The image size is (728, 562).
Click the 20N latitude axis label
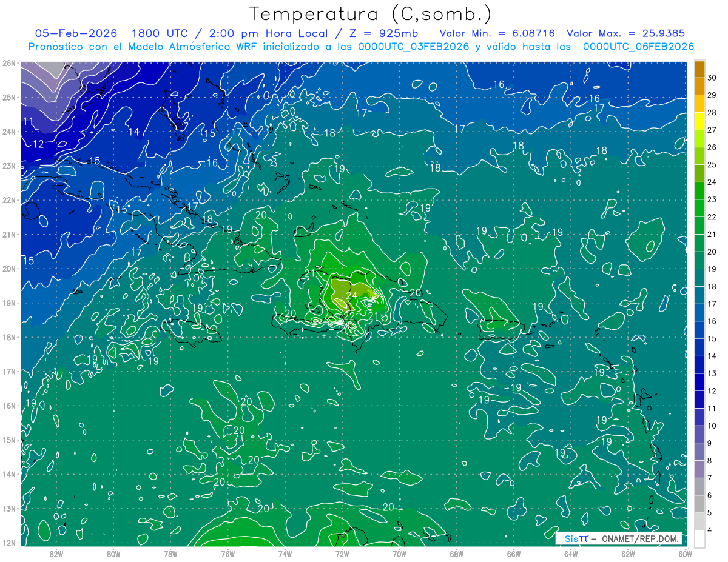[8, 268]
